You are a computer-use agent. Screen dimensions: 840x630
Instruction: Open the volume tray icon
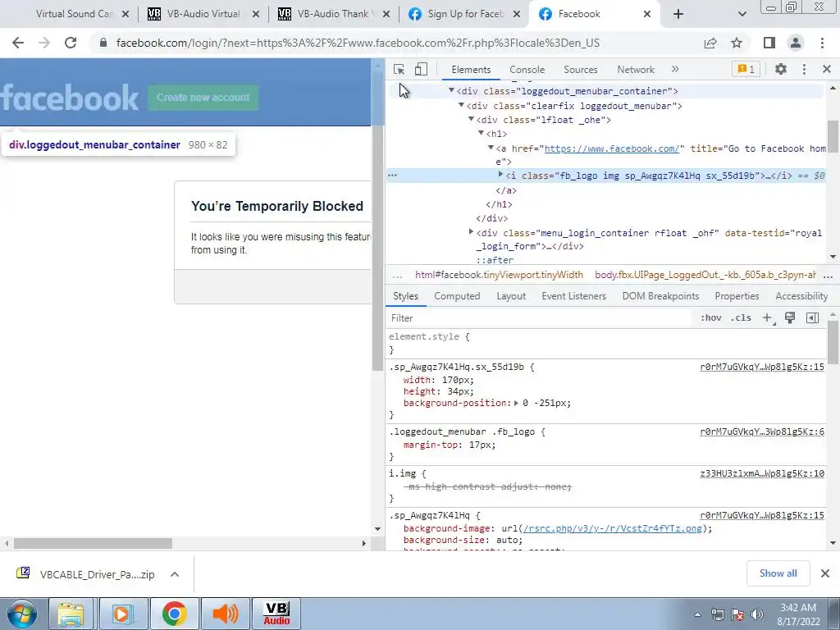[x=757, y=614]
